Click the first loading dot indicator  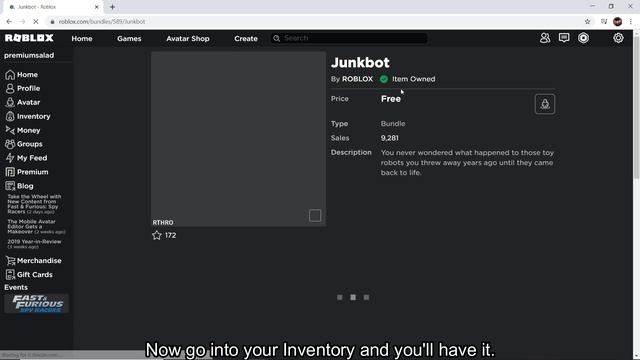tap(340, 298)
